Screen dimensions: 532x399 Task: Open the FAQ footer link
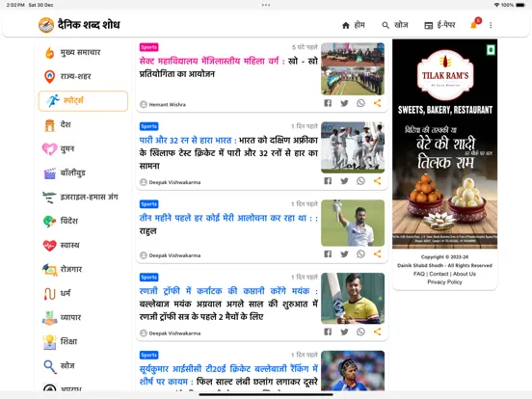[419, 274]
